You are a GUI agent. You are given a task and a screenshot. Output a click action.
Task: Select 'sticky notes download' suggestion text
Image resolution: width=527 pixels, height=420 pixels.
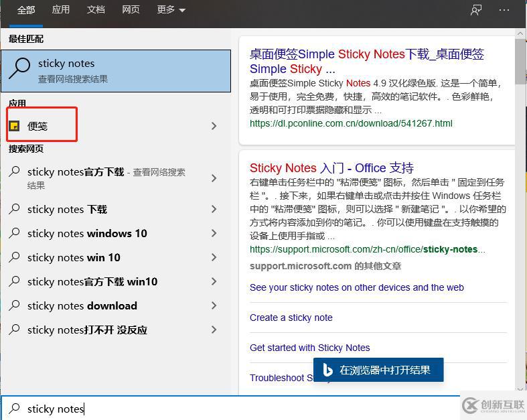point(82,305)
